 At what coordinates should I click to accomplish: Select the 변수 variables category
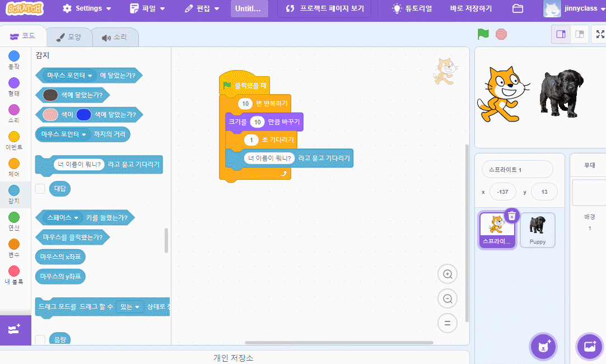pyautogui.click(x=14, y=248)
